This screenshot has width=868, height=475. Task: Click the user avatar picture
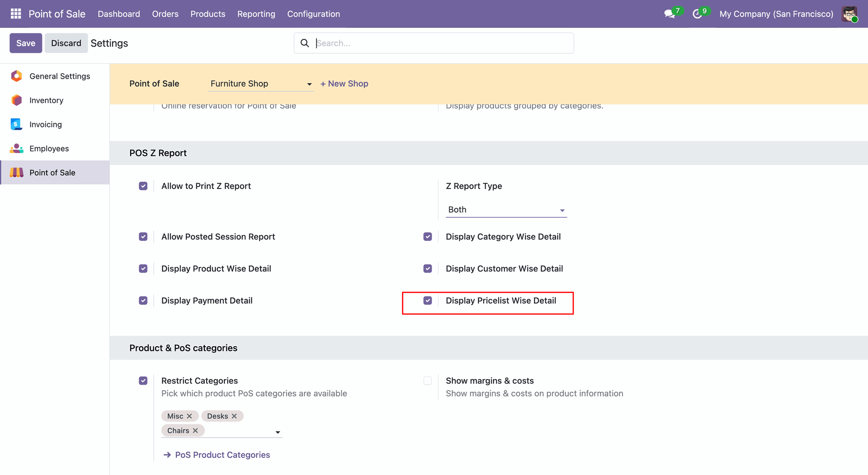pyautogui.click(x=849, y=14)
